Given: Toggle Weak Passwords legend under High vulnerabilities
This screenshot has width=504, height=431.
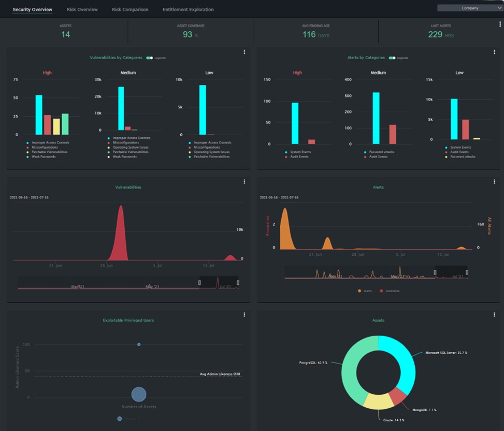Looking at the screenshot, I should point(41,157).
